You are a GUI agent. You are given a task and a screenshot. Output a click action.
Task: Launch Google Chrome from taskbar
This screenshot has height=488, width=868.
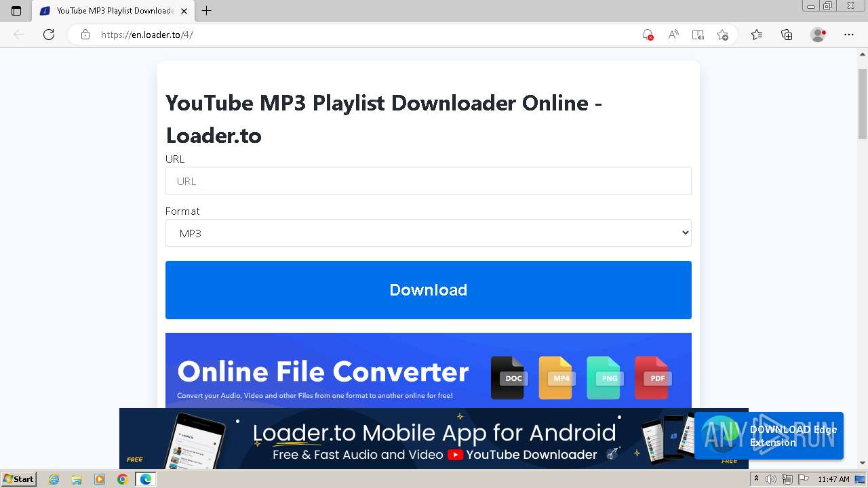pos(122,479)
